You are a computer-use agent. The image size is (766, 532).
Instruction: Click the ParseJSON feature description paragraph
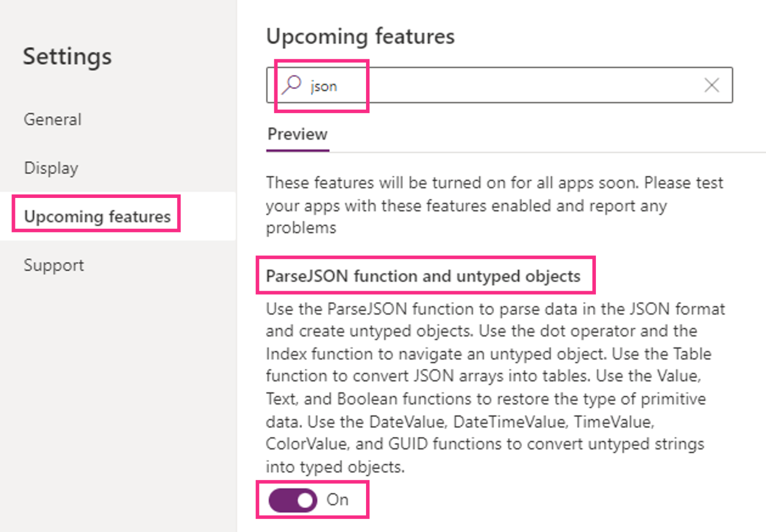[x=489, y=387]
